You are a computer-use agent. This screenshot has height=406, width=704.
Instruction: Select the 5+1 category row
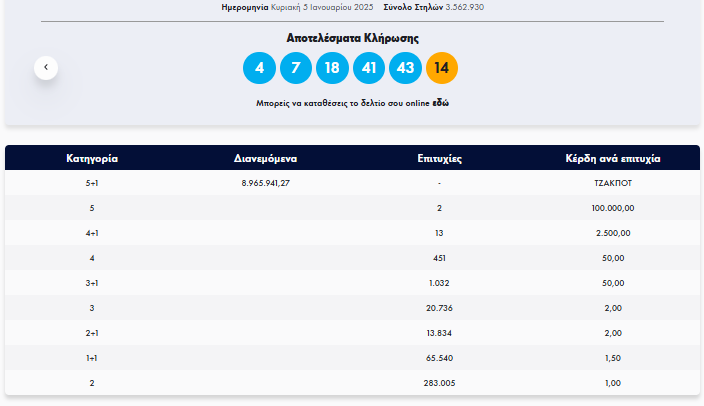pyautogui.click(x=92, y=183)
